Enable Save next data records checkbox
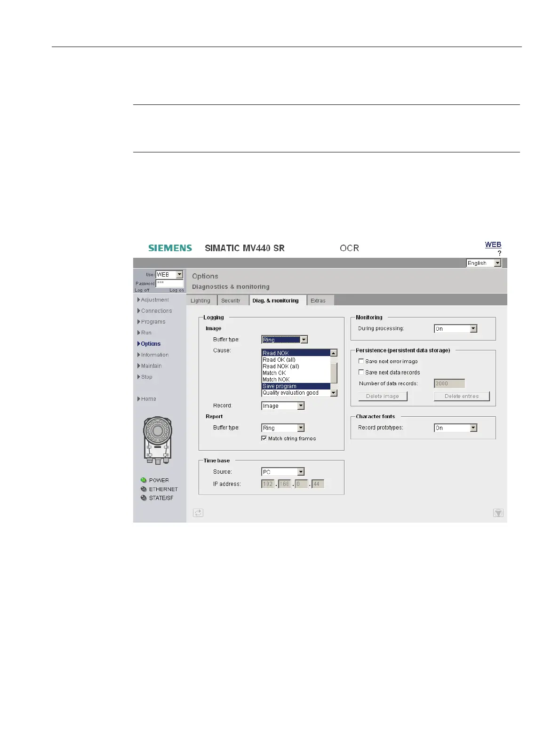 (x=361, y=372)
